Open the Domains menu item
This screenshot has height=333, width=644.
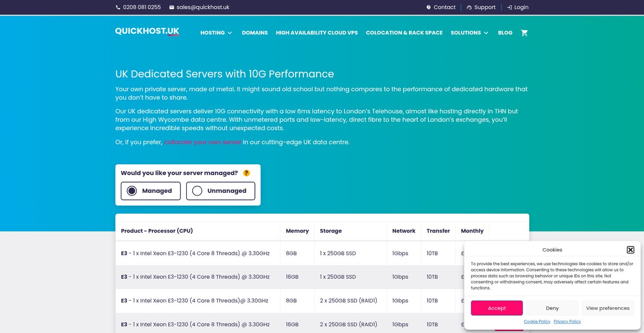tap(254, 33)
